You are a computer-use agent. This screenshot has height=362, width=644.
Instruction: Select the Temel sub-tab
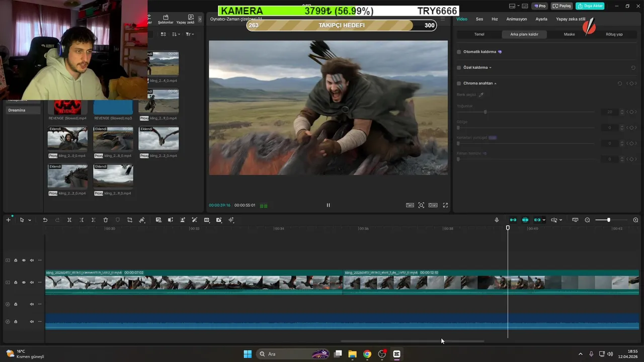click(479, 34)
